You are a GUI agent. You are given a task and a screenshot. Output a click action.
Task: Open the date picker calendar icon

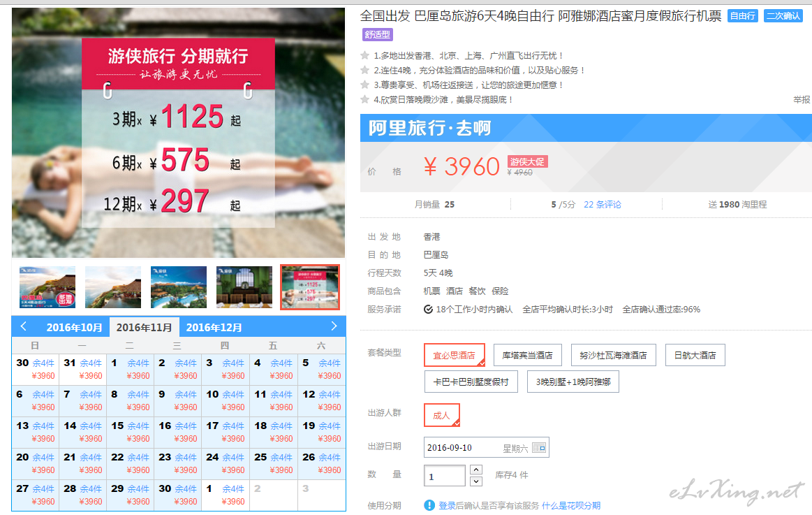pyautogui.click(x=538, y=448)
